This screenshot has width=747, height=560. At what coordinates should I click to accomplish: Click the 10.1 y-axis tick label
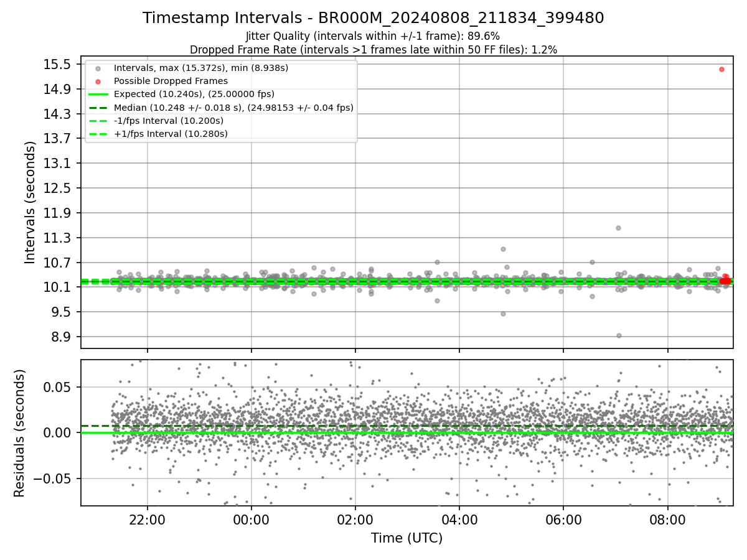(x=58, y=287)
